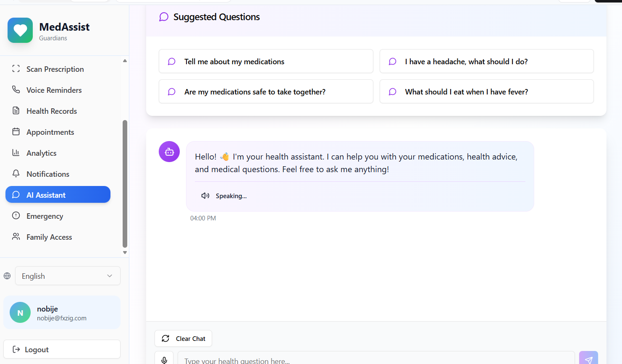Click the purple send message icon

pos(588,359)
